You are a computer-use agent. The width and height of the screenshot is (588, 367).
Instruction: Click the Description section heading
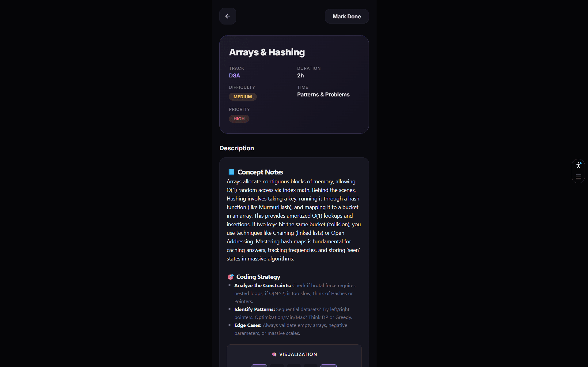tap(237, 148)
